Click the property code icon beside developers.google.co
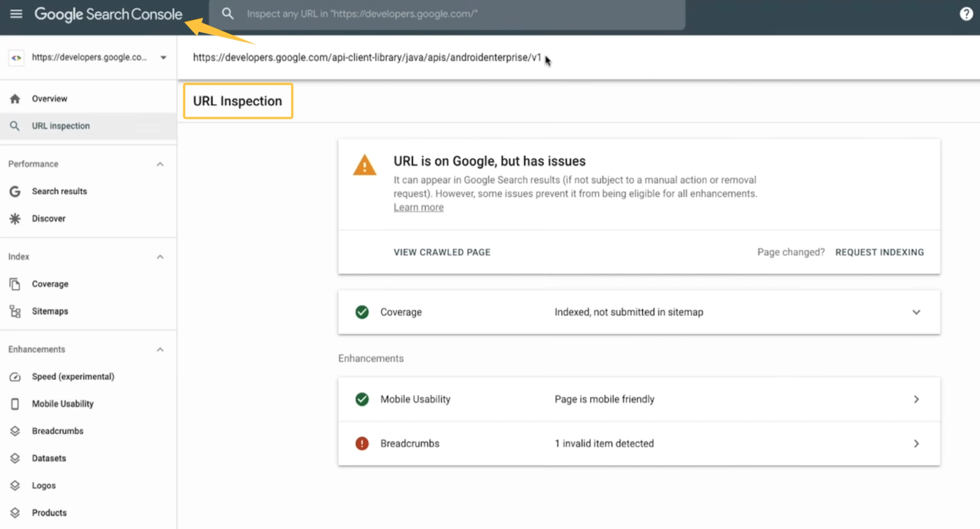This screenshot has height=529, width=980. [x=17, y=58]
